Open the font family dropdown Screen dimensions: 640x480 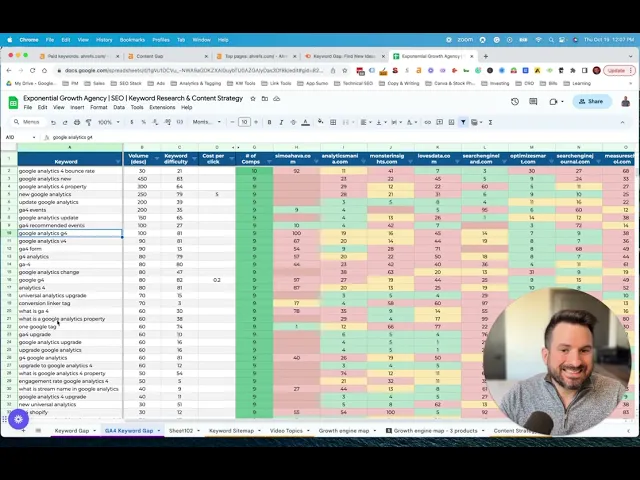click(207, 122)
